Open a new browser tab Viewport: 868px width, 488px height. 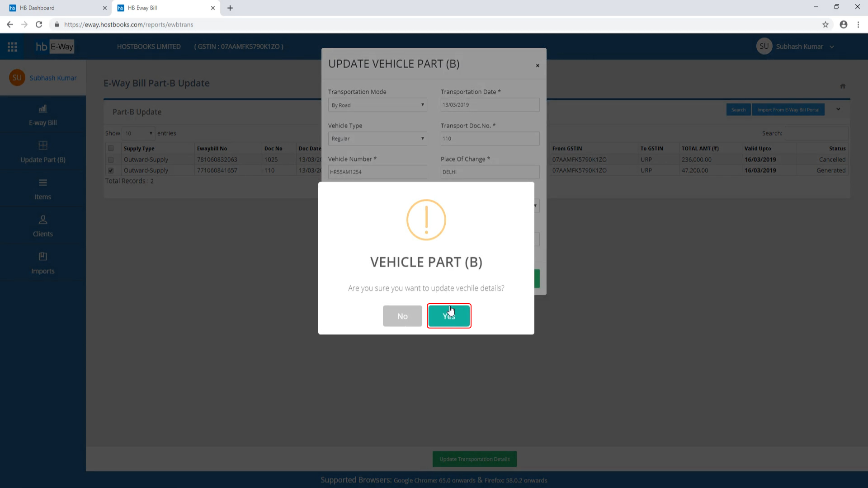(230, 8)
